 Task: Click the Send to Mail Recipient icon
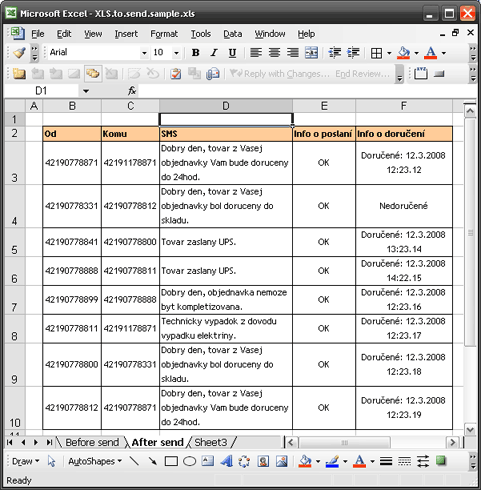(x=213, y=74)
